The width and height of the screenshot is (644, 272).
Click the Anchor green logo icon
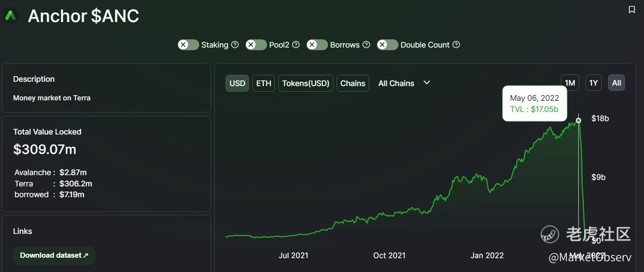pos(10,16)
